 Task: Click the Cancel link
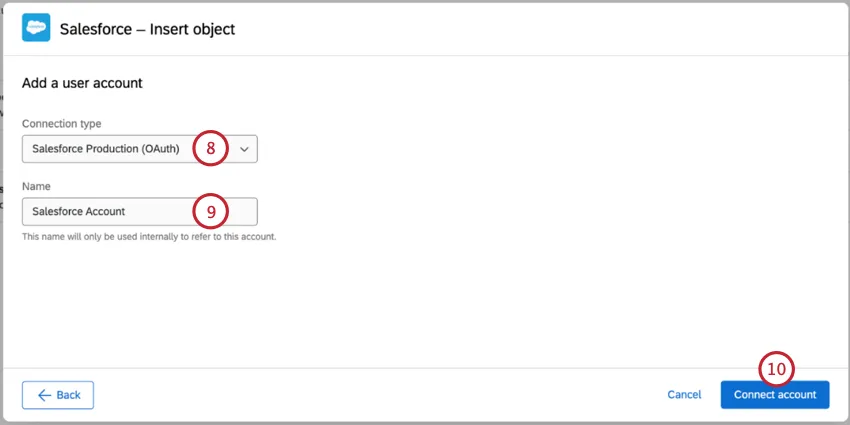pos(684,395)
